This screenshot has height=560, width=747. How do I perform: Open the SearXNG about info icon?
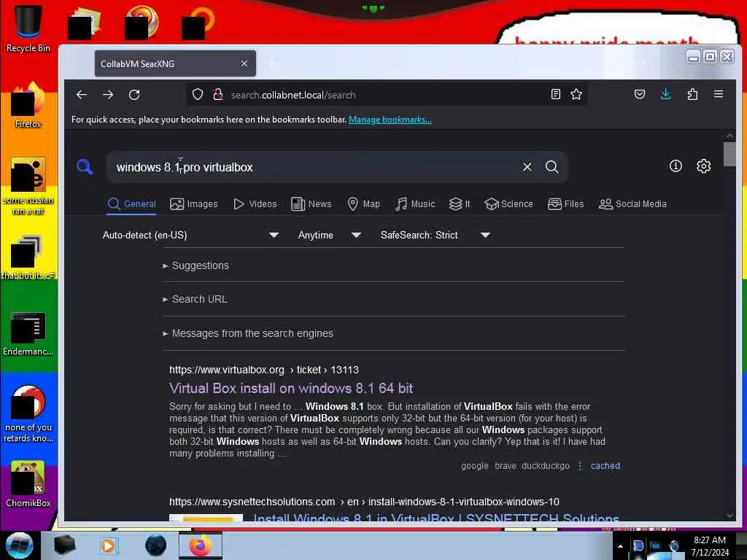point(676,166)
